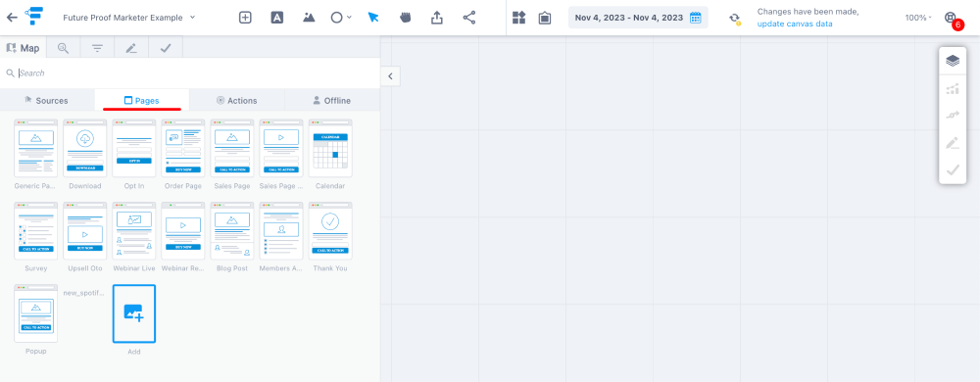Click the pencil icon in right toolbar
Screen dimensions: 980x382
pos(953,144)
